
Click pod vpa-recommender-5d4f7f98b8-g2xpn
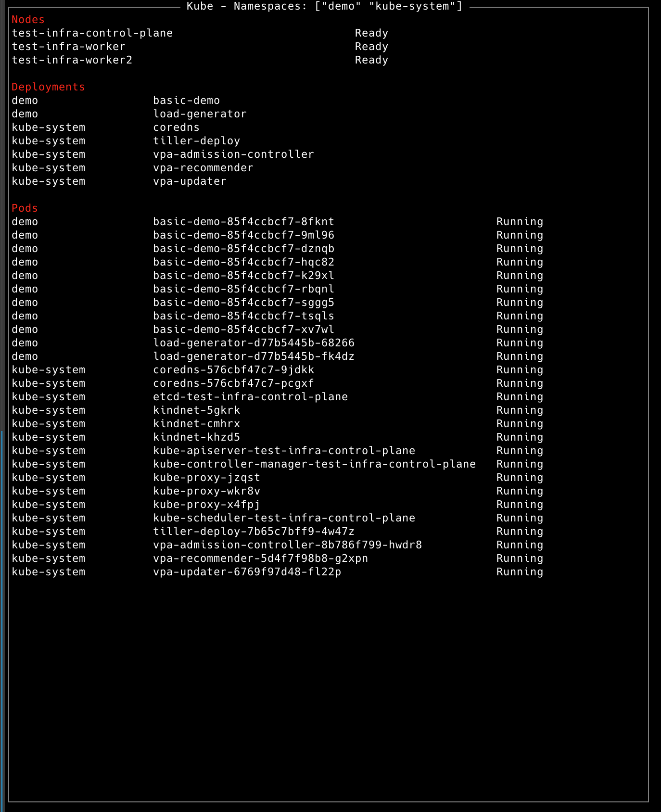tap(260, 558)
